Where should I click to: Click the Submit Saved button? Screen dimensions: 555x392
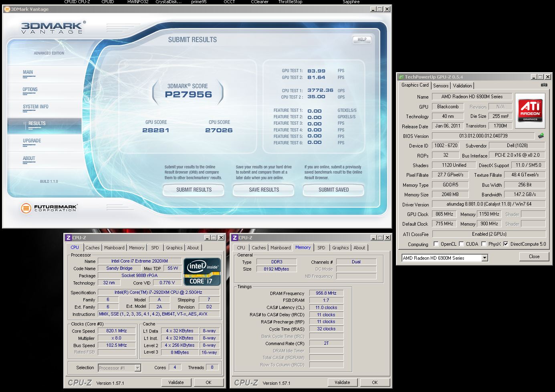(x=333, y=190)
